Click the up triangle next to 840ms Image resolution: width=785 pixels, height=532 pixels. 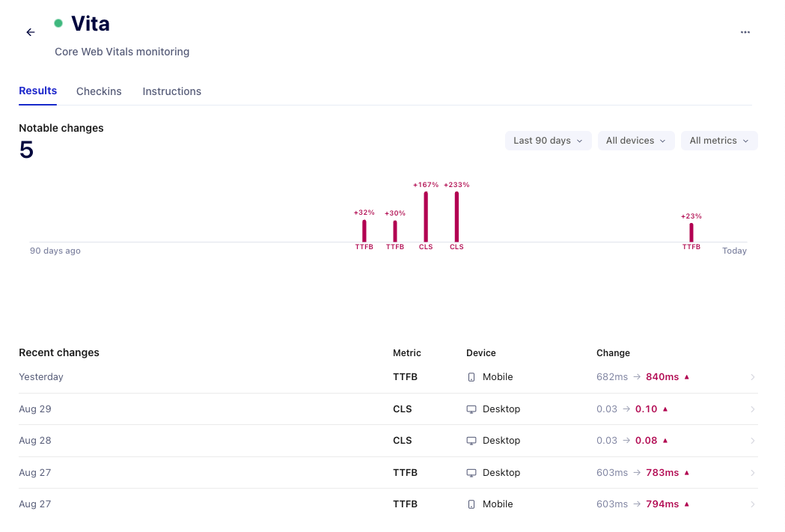[687, 377]
